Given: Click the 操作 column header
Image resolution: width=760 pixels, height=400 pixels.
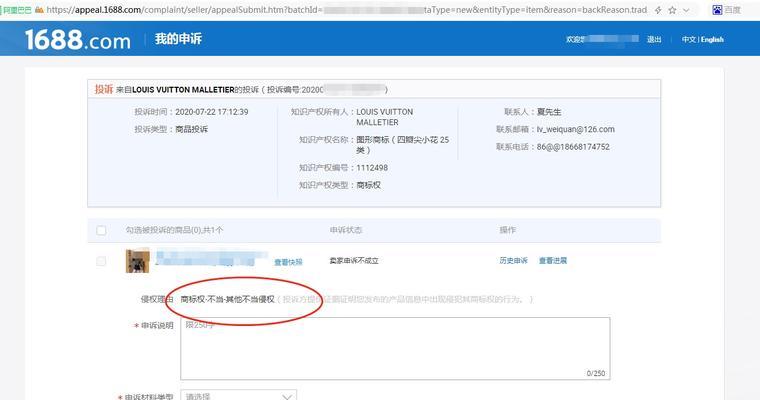Looking at the screenshot, I should click(x=507, y=230).
